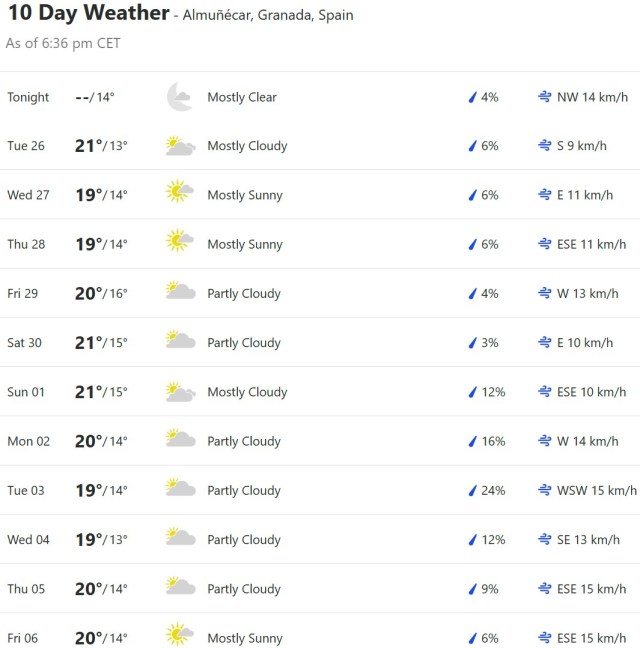The image size is (640, 648).
Task: Click the 10 Day Weather heading
Action: coord(88,14)
